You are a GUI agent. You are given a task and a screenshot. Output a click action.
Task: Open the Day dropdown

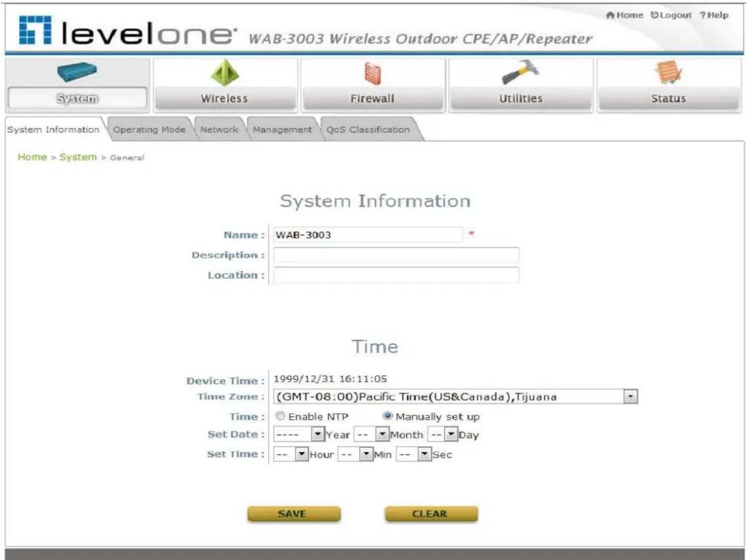pos(443,434)
